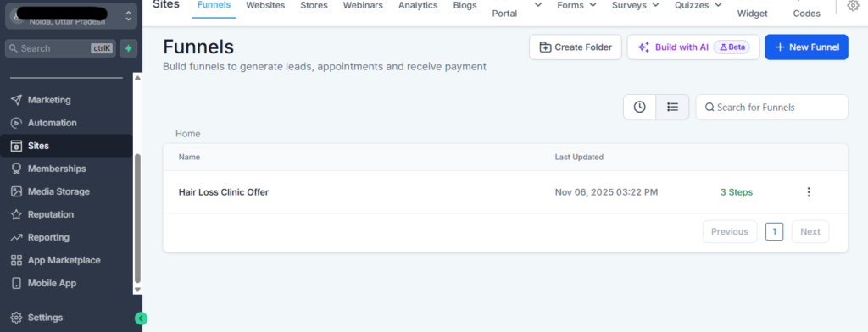
Task: Click the Reputation star icon
Action: coord(17,214)
